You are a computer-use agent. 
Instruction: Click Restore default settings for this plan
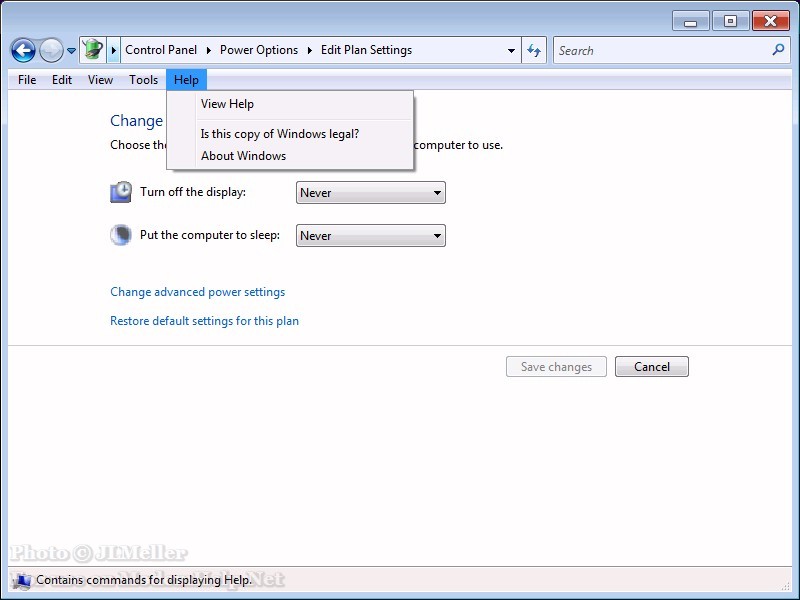[x=204, y=321]
